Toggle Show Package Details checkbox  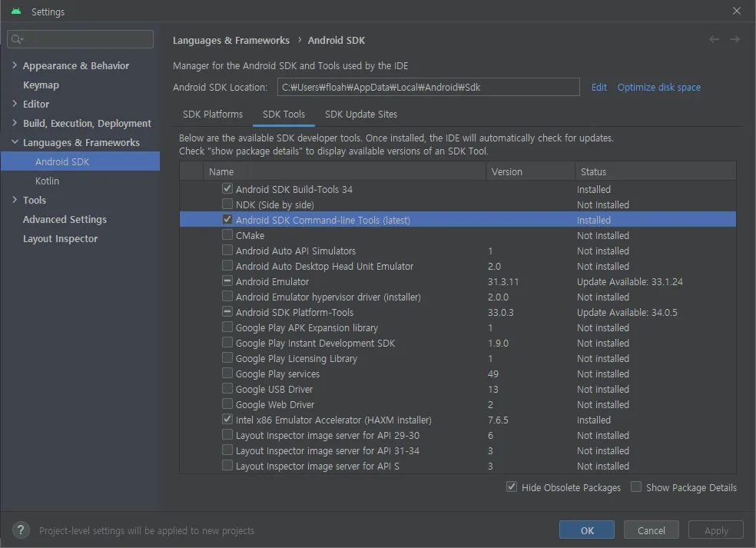pyautogui.click(x=636, y=487)
